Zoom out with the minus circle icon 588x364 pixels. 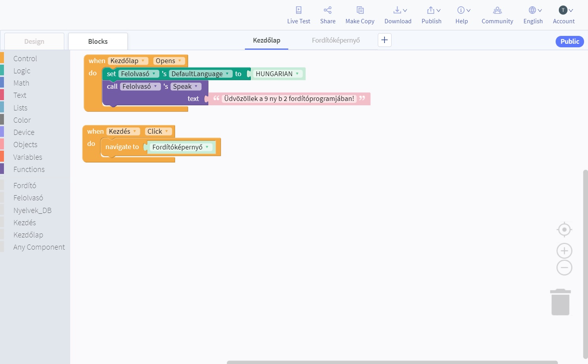564,268
